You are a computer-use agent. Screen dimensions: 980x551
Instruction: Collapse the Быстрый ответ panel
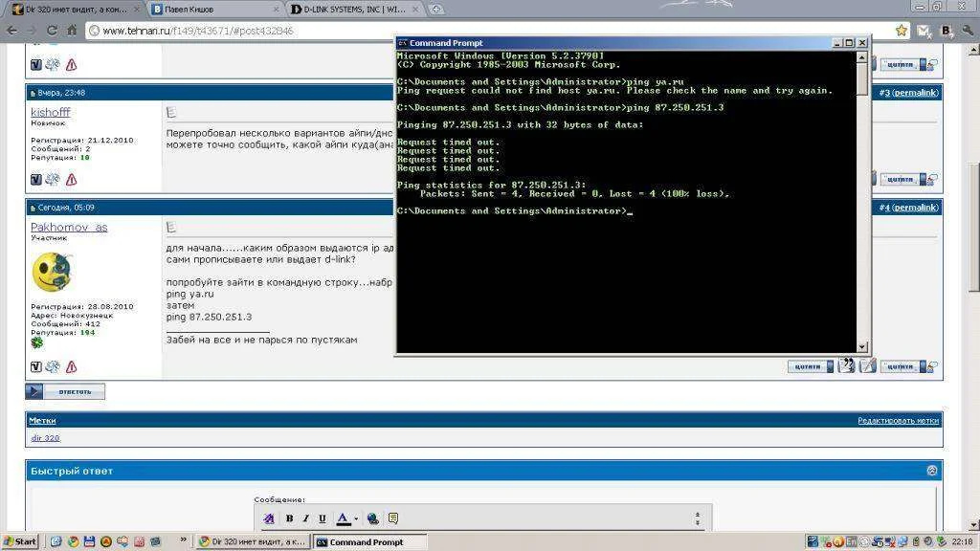pos(932,471)
